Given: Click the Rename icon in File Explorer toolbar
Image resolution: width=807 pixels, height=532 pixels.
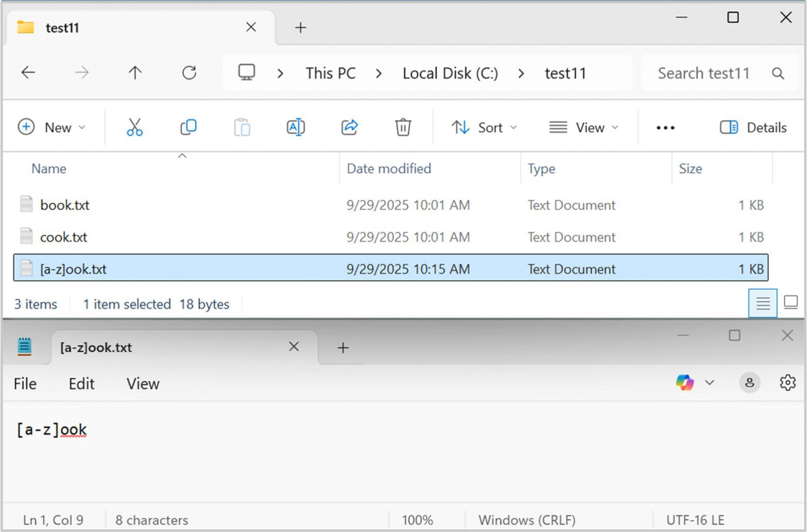Looking at the screenshot, I should (296, 127).
